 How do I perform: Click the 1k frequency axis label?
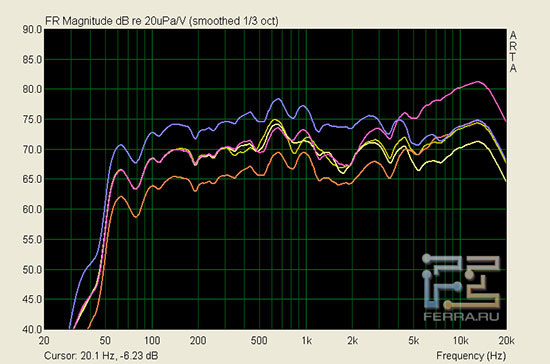click(307, 341)
